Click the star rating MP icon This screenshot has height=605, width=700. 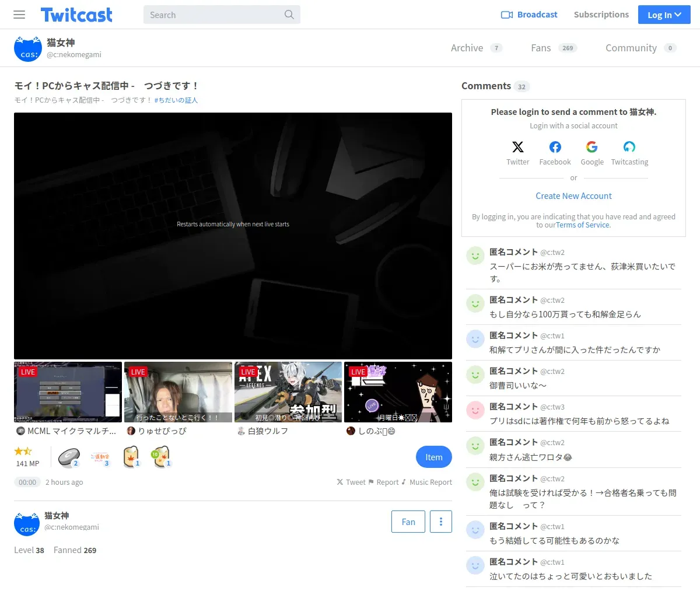pyautogui.click(x=23, y=452)
